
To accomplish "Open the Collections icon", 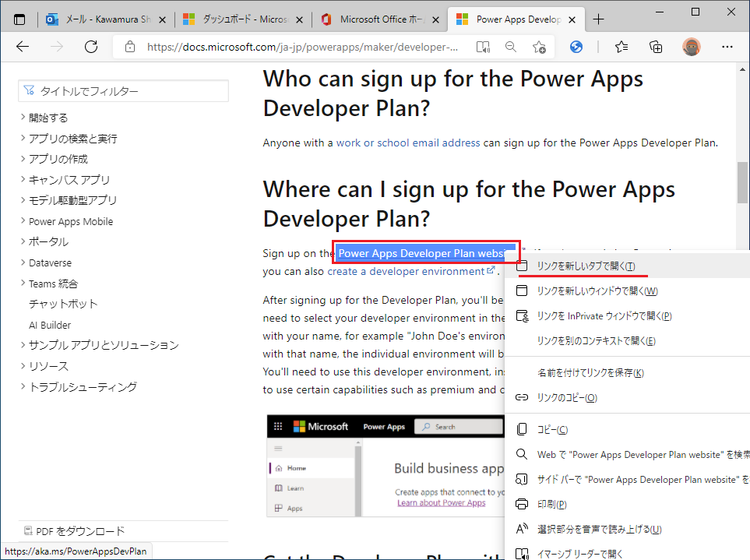I will coord(656,47).
